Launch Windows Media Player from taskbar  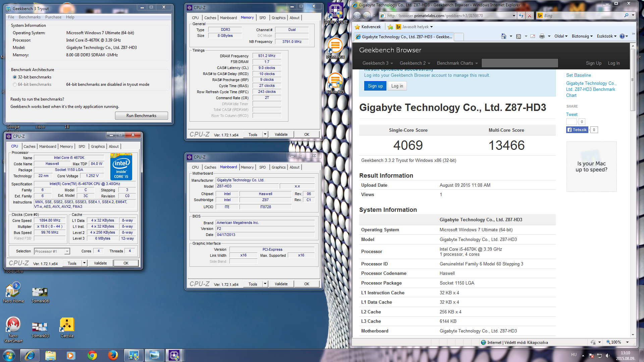[71, 355]
